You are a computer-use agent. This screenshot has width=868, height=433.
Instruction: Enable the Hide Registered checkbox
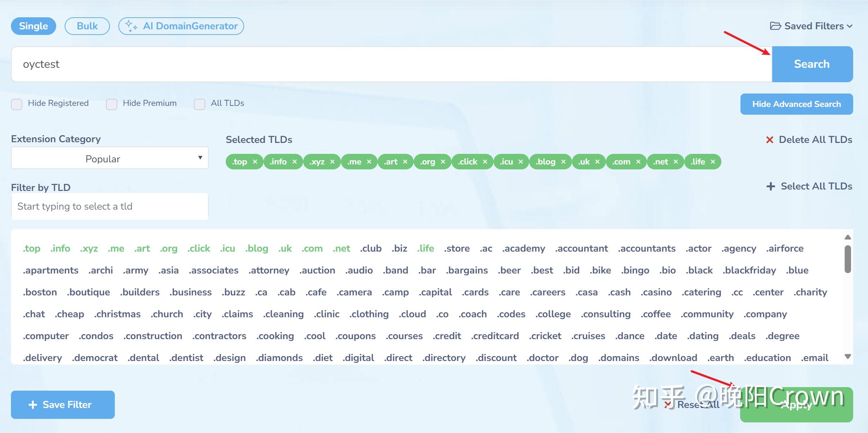(x=17, y=104)
